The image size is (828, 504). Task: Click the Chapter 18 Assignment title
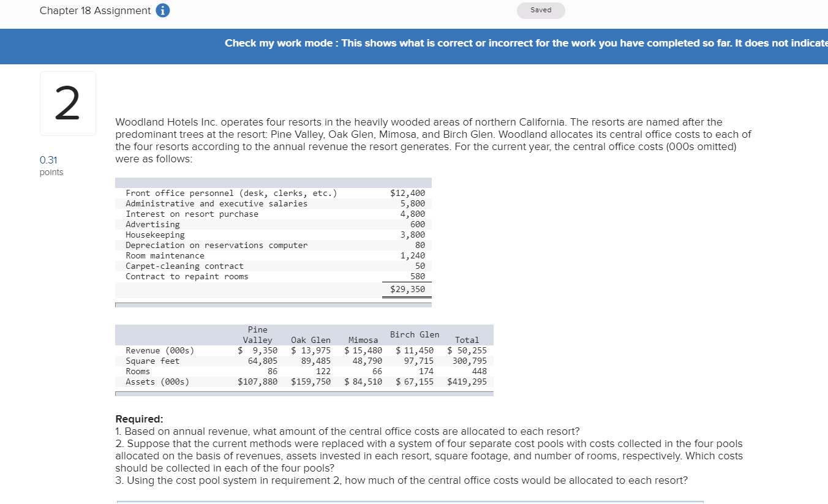click(x=95, y=11)
